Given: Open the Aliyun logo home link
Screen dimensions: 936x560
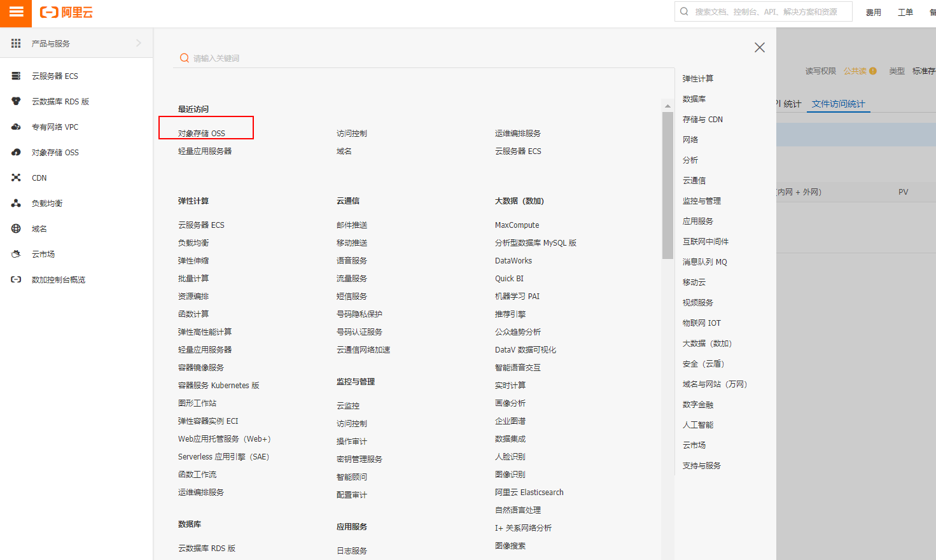Looking at the screenshot, I should tap(66, 13).
